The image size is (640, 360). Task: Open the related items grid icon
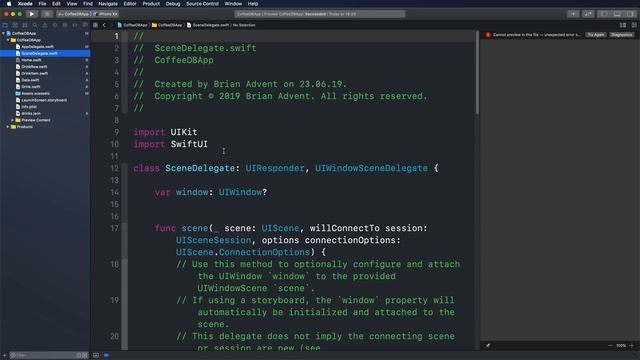[x=96, y=25]
